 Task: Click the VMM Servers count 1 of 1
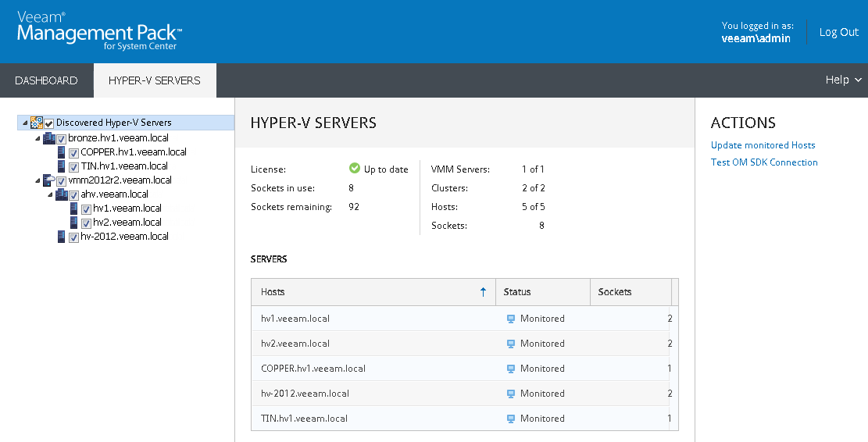[x=533, y=169]
